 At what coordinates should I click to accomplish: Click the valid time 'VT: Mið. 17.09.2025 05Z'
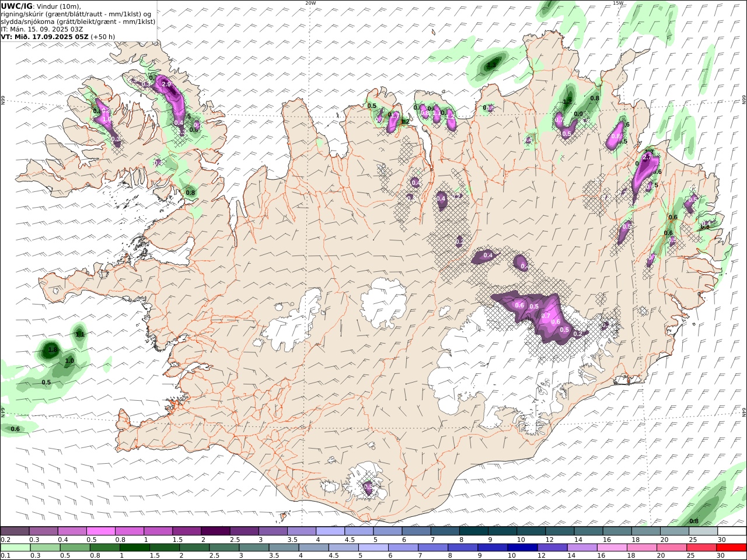click(x=45, y=36)
